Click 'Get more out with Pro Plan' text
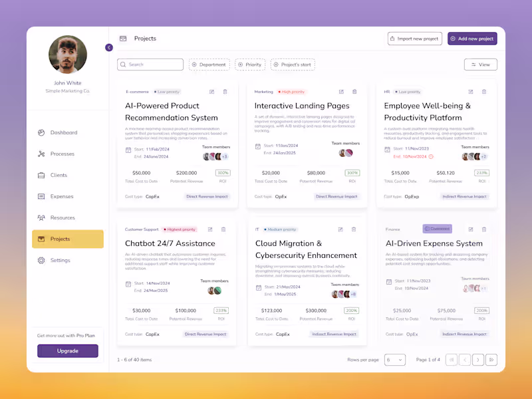 pyautogui.click(x=66, y=336)
